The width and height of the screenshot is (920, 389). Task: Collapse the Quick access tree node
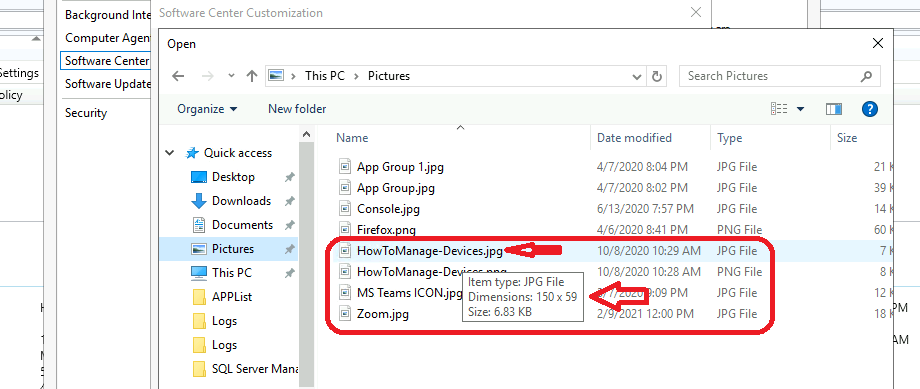[170, 153]
